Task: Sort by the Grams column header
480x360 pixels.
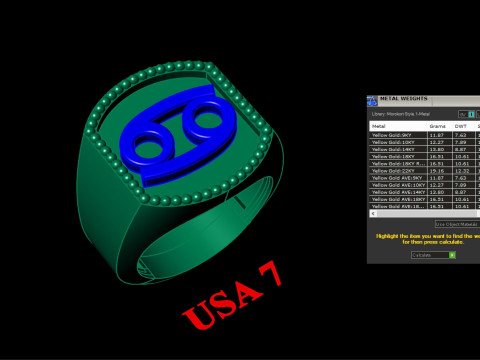Action: (x=439, y=126)
